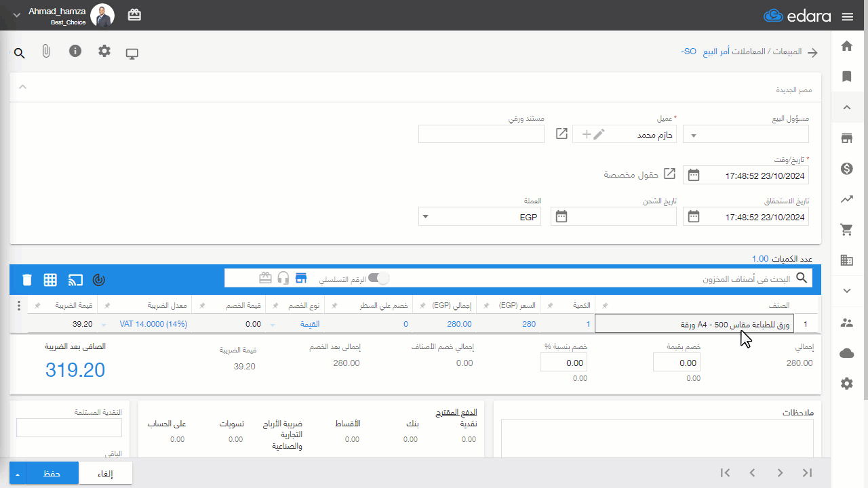Collapse the header section panel
Viewport: 868px width, 488px height.
tap(22, 87)
